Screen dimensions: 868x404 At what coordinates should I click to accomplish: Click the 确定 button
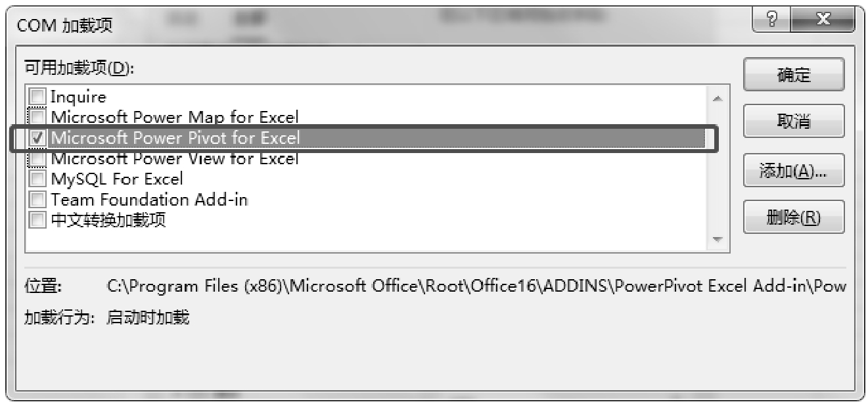click(x=793, y=75)
